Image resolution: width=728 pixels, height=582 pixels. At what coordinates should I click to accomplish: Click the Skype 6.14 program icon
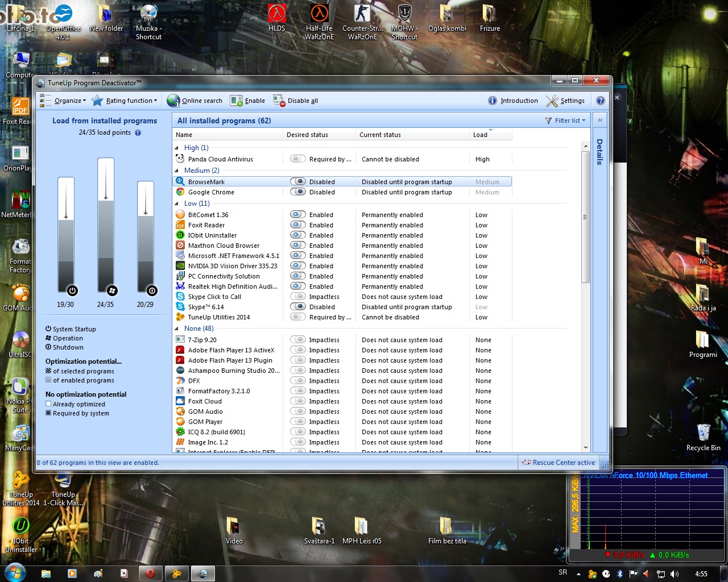(180, 307)
